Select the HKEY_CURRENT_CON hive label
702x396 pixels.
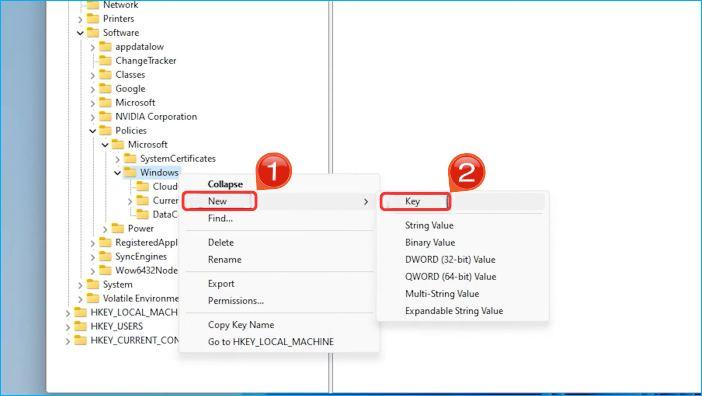click(134, 340)
